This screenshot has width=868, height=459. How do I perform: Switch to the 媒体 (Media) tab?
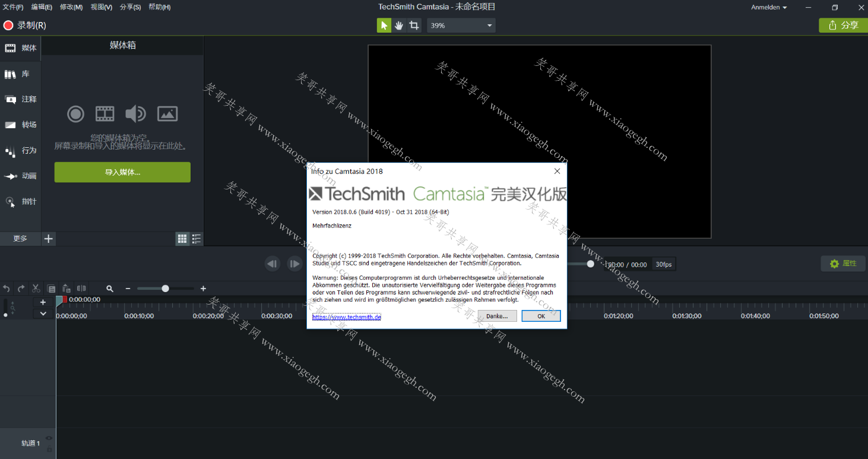pos(21,48)
